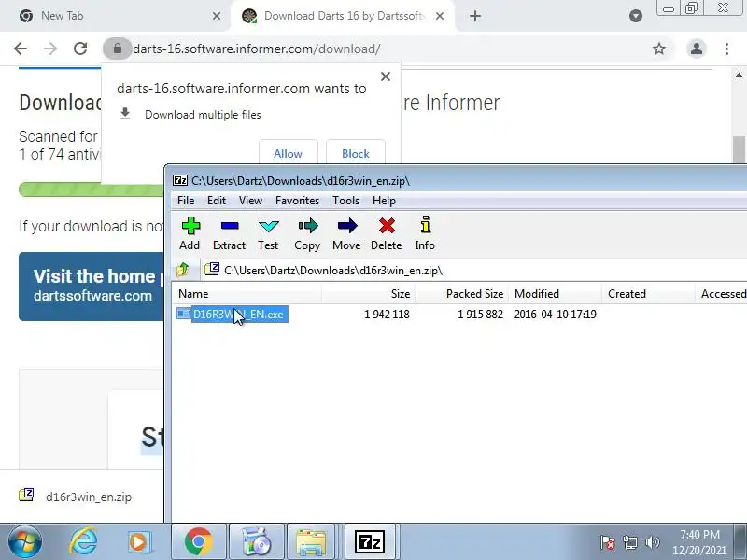The width and height of the screenshot is (747, 560).
Task: Open the downloaded d16r3win_en.zip item
Action: coord(77,497)
